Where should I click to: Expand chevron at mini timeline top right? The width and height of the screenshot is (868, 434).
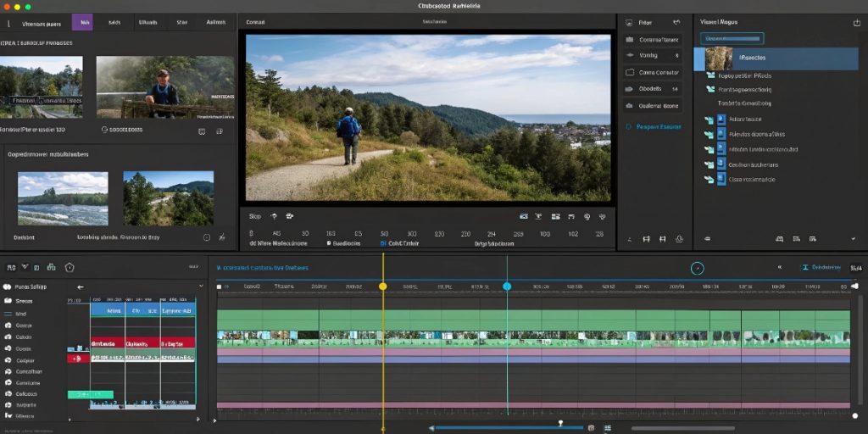(x=201, y=287)
